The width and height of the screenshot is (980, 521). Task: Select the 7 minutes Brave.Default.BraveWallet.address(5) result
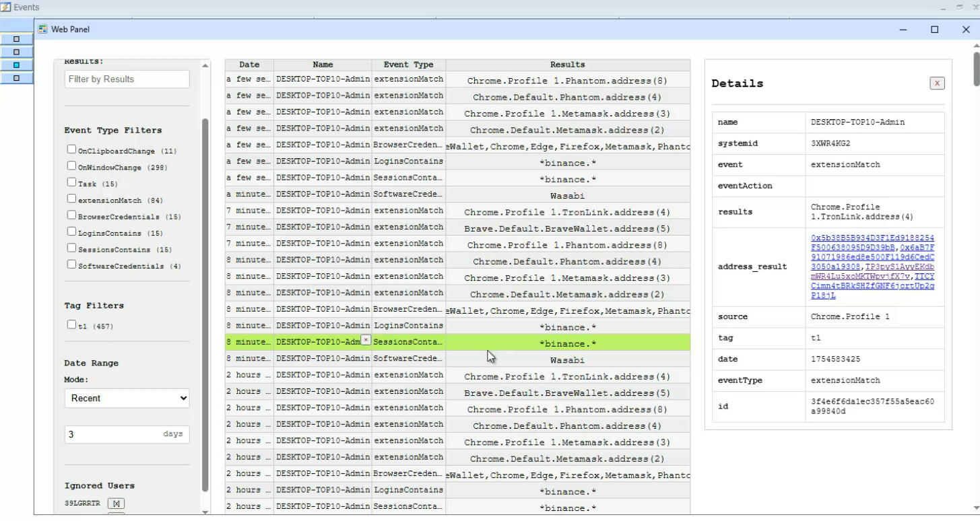[x=568, y=228]
